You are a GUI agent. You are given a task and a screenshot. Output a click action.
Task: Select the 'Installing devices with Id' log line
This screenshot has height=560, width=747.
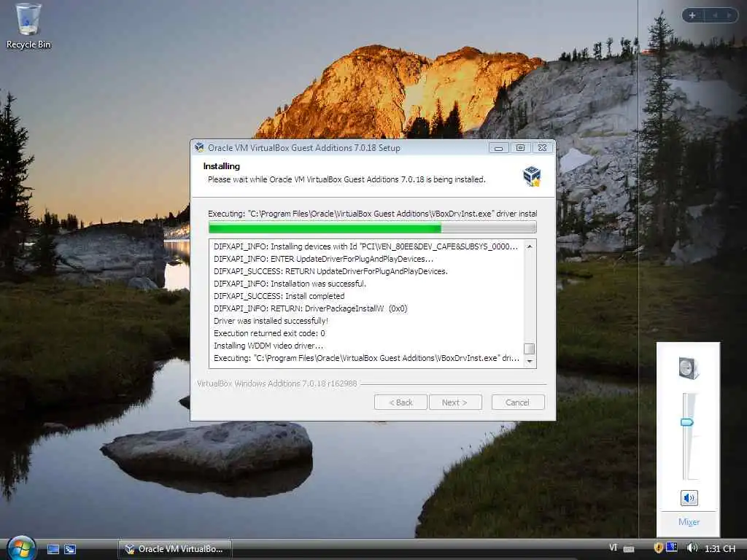[365, 246]
